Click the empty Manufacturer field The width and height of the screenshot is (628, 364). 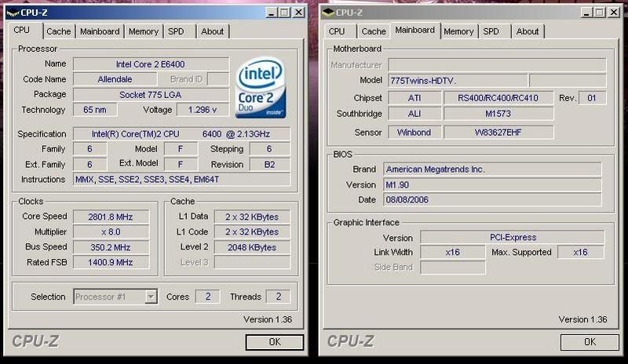pos(497,64)
